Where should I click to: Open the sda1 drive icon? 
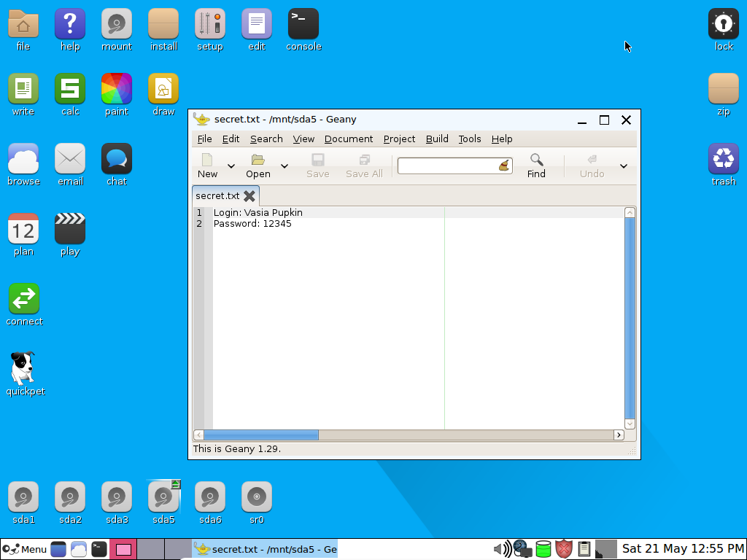[23, 497]
